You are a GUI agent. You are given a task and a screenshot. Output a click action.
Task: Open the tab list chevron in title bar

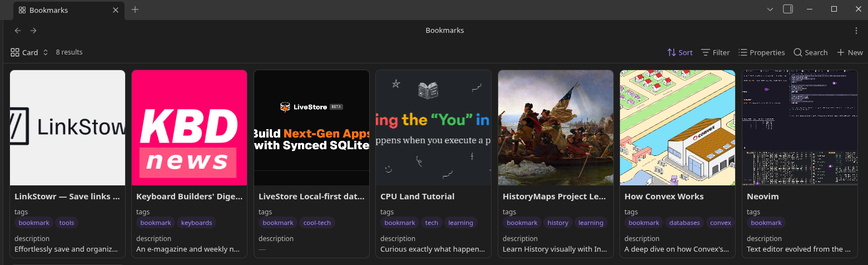click(770, 9)
